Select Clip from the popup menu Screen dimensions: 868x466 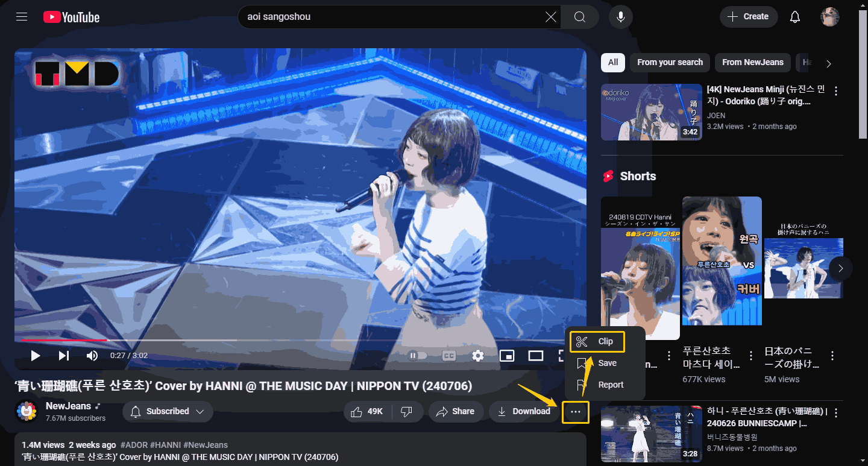597,342
